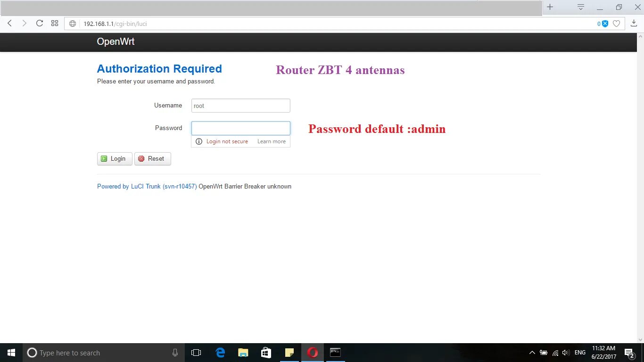The height and width of the screenshot is (362, 644).
Task: Click the Authorization Required heading
Action: tap(159, 69)
